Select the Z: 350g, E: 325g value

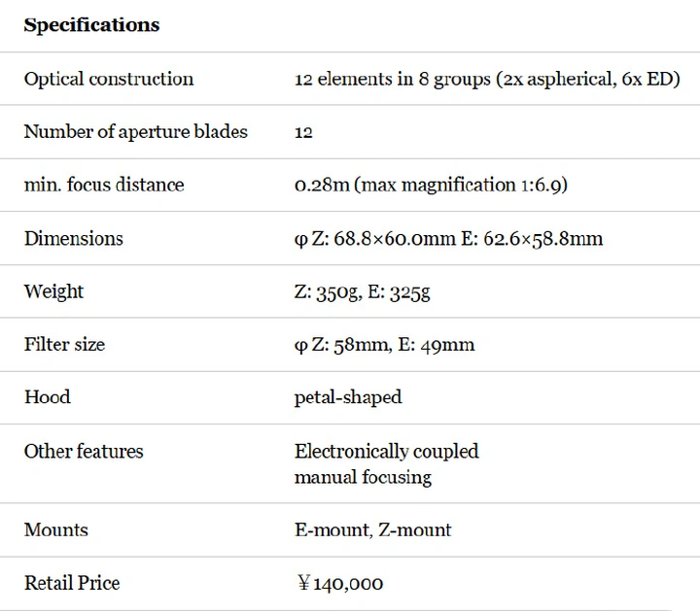tap(362, 291)
